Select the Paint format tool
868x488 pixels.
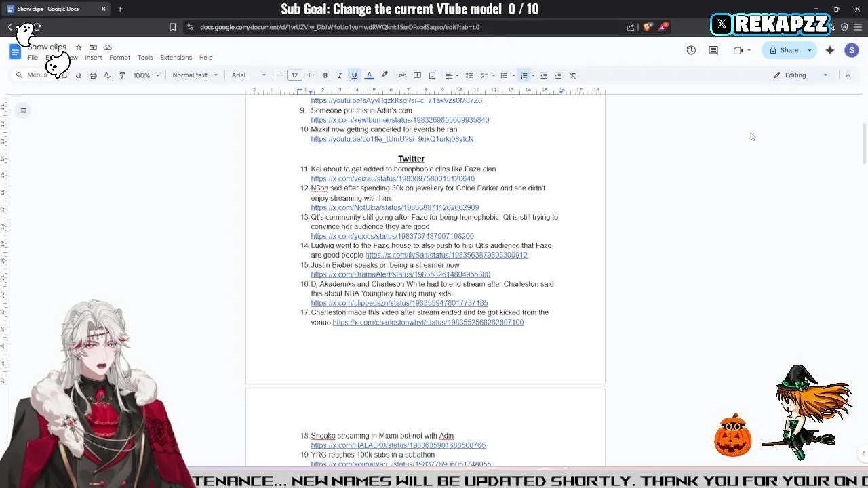tap(121, 75)
